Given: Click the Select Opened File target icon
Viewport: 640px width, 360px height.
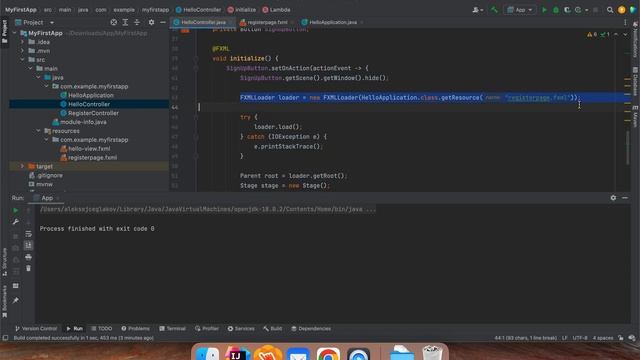Looking at the screenshot, I should pyautogui.click(x=114, y=22).
